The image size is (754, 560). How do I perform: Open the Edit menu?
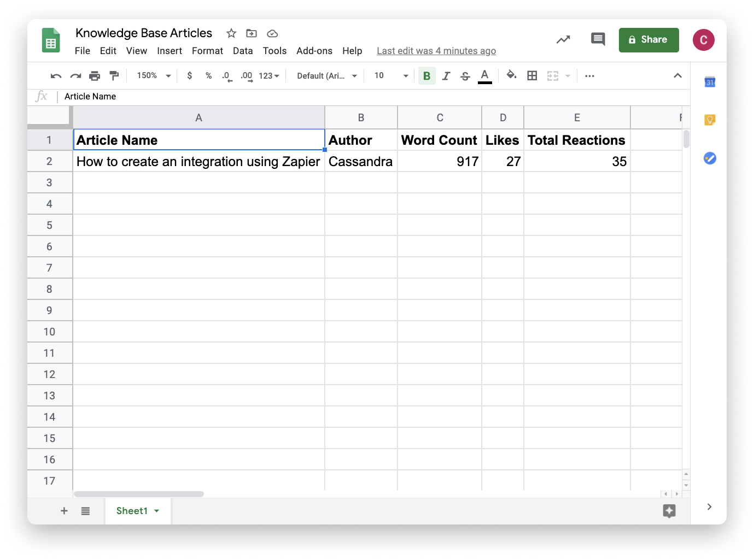pyautogui.click(x=108, y=51)
